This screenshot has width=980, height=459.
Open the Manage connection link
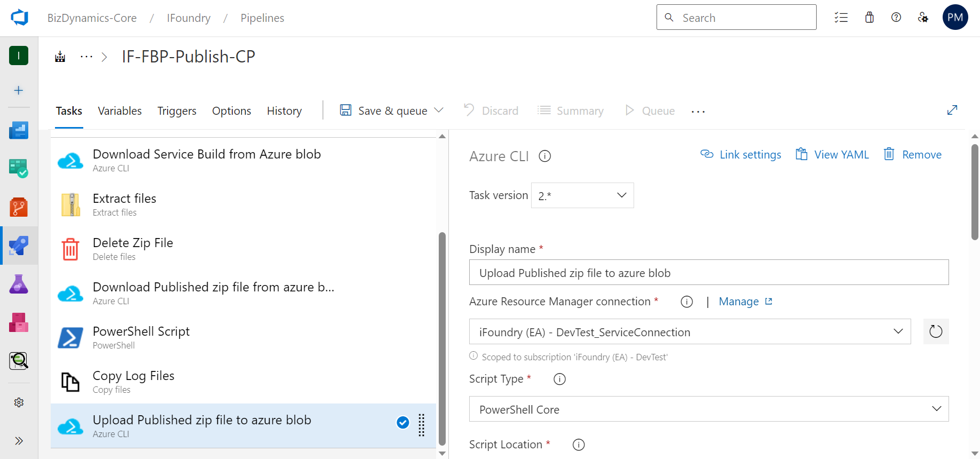pos(746,302)
